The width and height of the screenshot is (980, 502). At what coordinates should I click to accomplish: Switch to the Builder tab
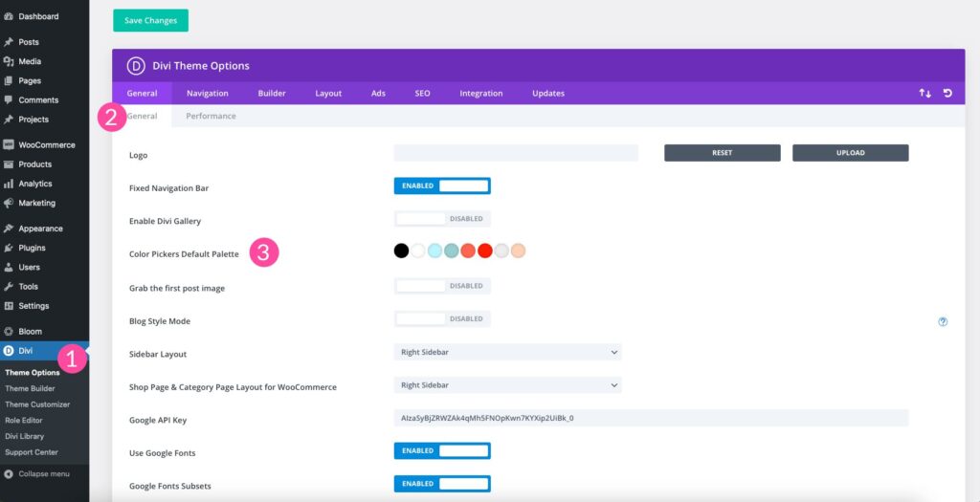(x=272, y=93)
